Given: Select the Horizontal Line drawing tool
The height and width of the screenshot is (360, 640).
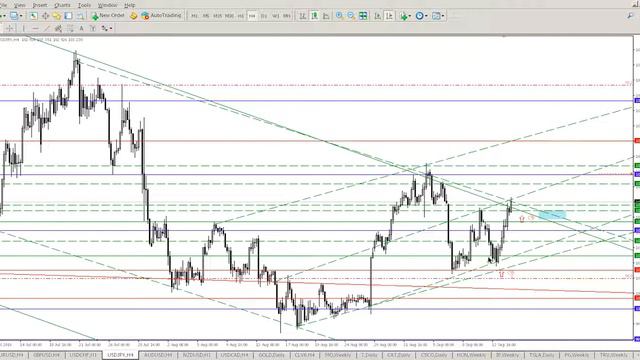Looking at the screenshot, I should tap(36, 28).
